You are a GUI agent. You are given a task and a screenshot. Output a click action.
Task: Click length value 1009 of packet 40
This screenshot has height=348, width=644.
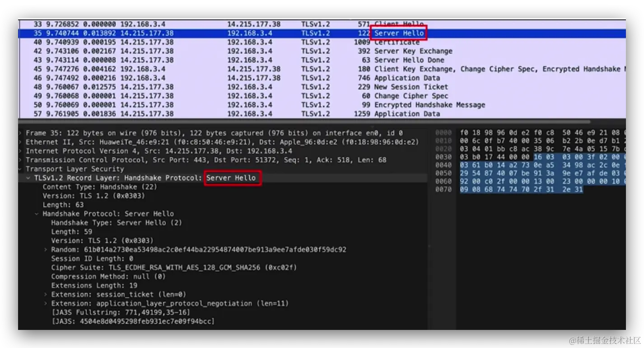[x=362, y=42]
